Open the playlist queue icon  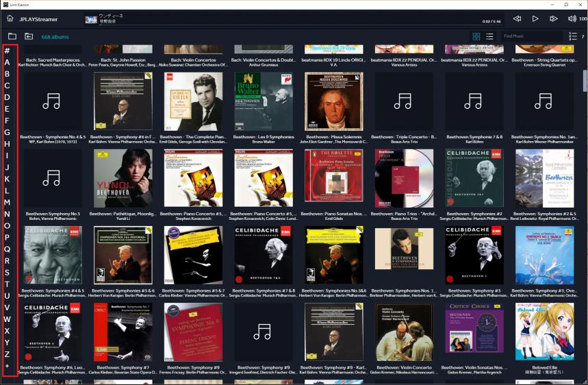tap(573, 36)
